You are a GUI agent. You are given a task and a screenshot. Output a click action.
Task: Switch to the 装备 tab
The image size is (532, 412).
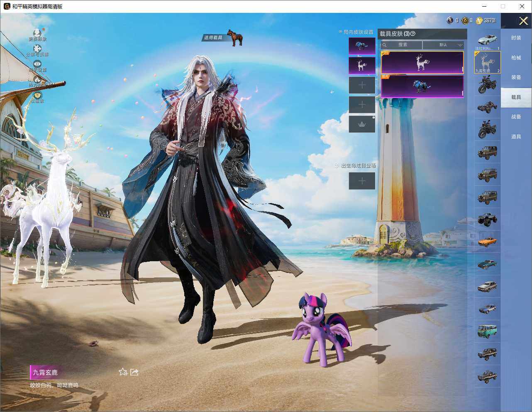coord(516,77)
